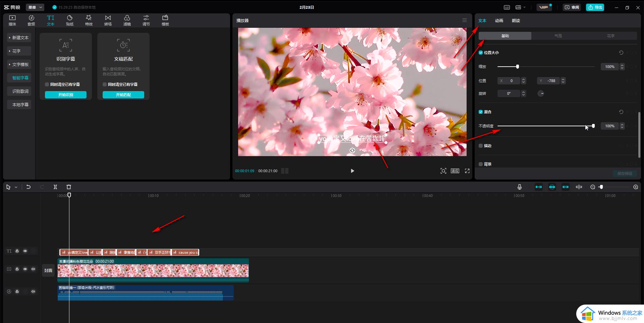This screenshot has height=323, width=644.
Task: Select 识别歌词 in sidebar
Action: pos(19,91)
